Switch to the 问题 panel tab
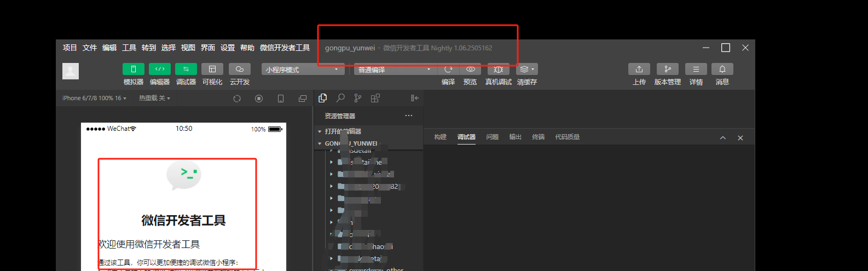Image resolution: width=868 pixels, height=271 pixels. click(x=493, y=137)
